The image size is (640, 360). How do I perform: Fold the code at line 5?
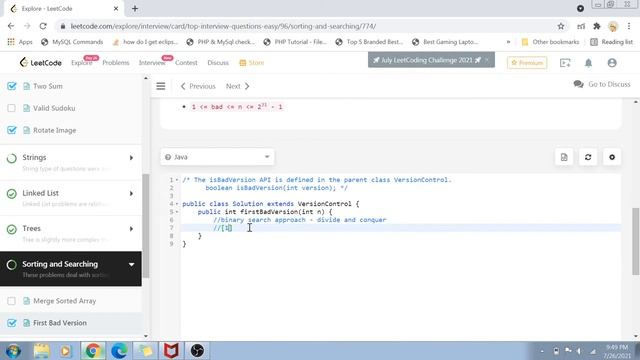tap(177, 212)
